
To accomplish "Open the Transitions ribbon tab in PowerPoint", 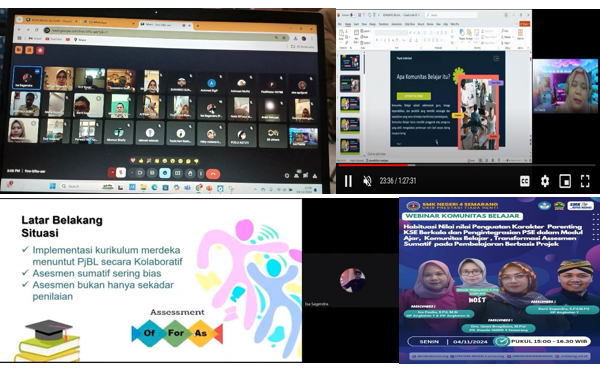I will click(x=384, y=24).
